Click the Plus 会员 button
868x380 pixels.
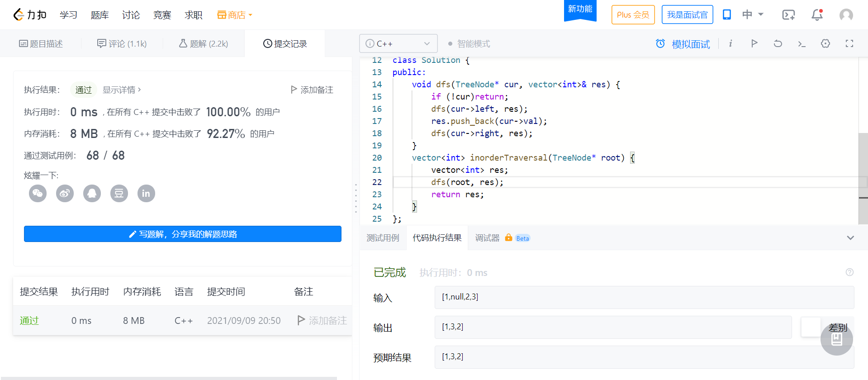[633, 14]
